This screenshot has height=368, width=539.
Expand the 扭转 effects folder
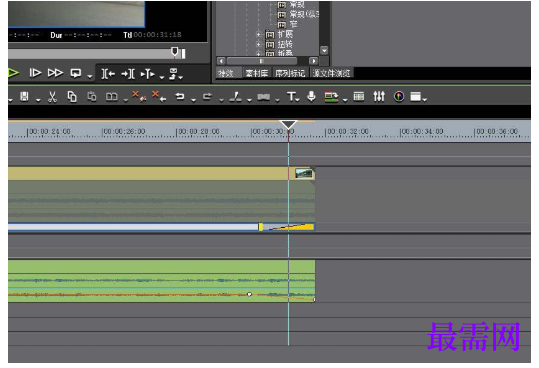pos(258,44)
